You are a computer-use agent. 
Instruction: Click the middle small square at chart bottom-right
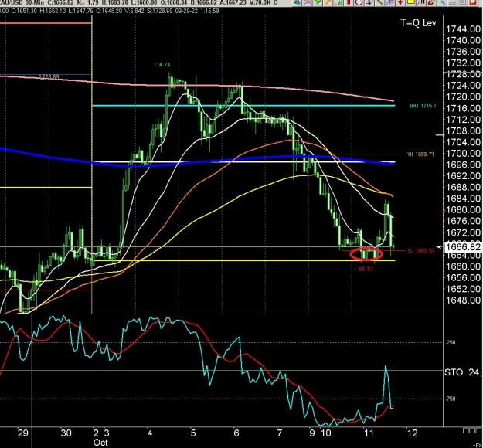click(471, 430)
